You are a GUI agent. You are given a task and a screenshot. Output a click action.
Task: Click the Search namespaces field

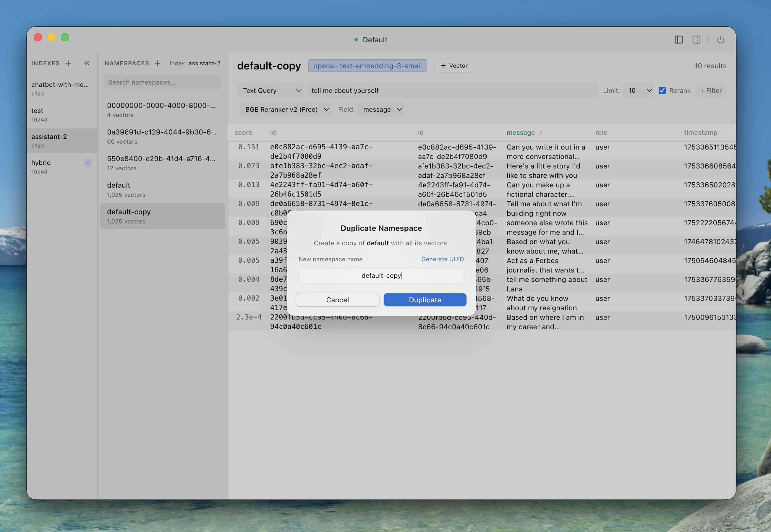162,82
